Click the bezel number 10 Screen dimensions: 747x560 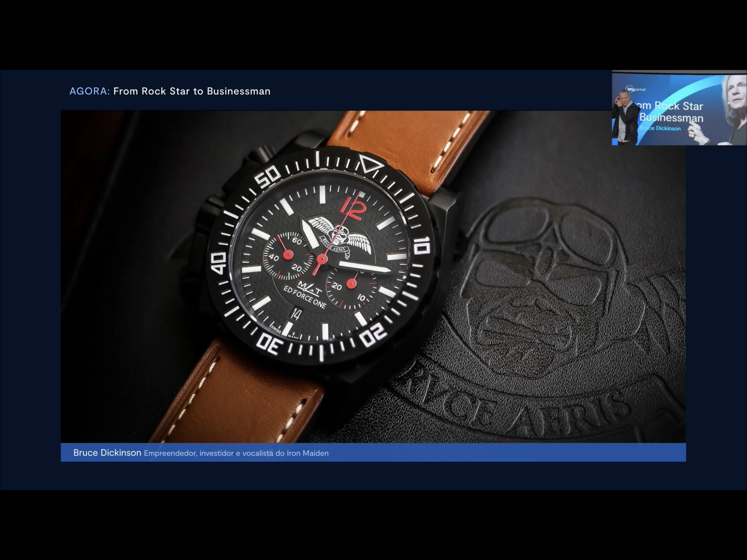pos(422,245)
